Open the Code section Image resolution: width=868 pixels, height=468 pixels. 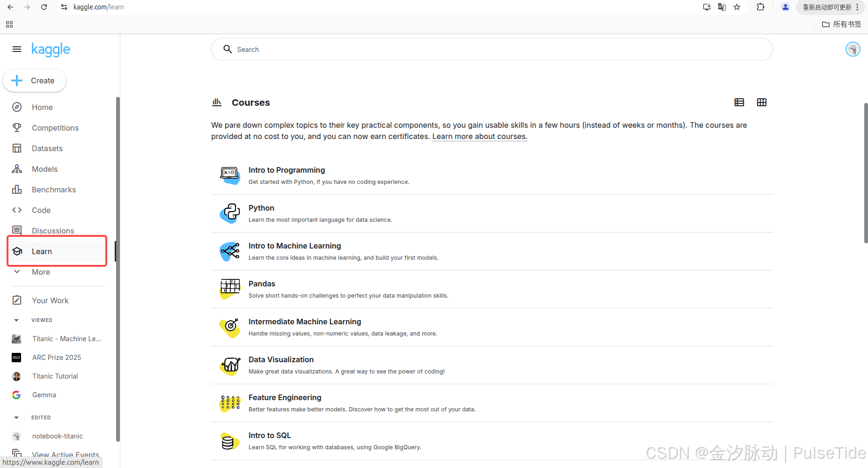[x=41, y=210]
